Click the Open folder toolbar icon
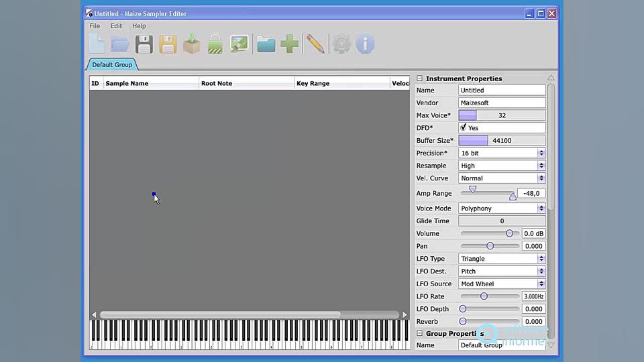Image resolution: width=644 pixels, height=362 pixels. [x=120, y=44]
